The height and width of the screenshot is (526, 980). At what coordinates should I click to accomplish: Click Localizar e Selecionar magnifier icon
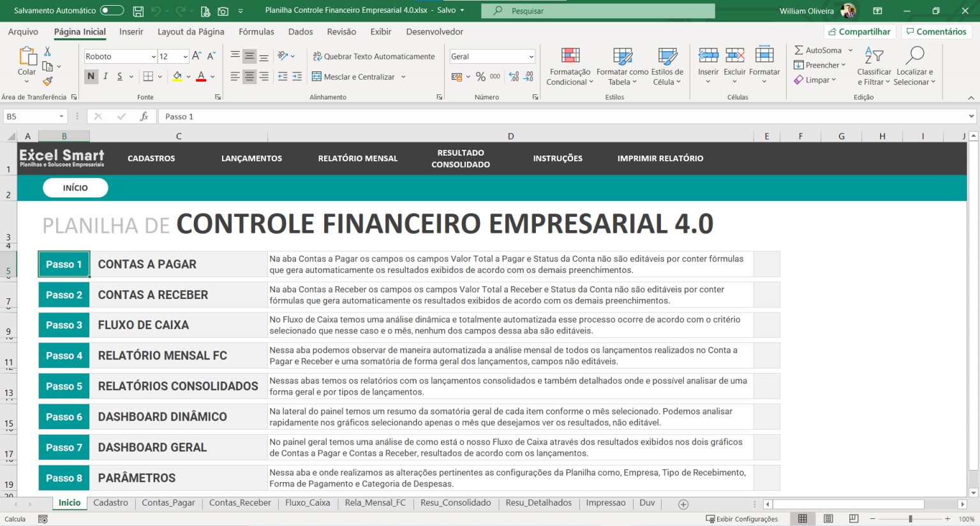[x=914, y=55]
